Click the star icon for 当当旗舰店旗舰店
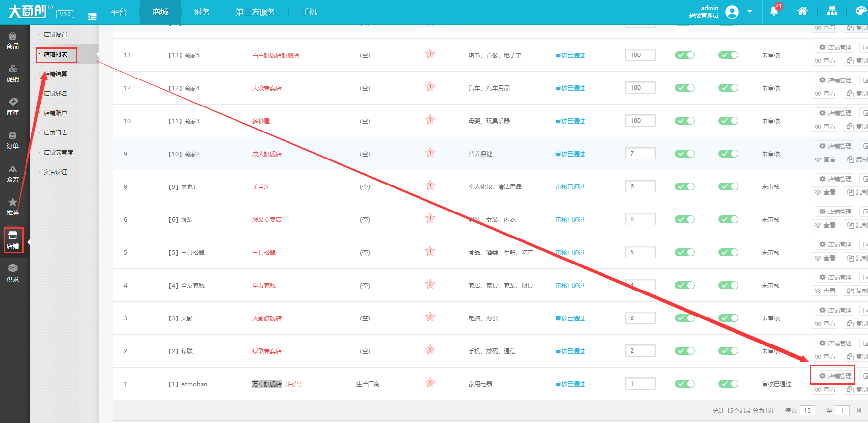 tap(430, 54)
